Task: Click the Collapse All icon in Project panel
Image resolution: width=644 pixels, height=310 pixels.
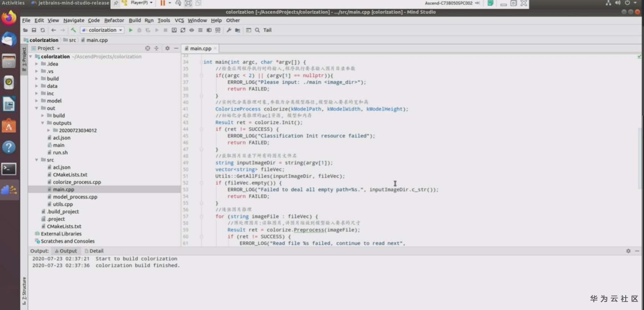Action: pos(156,48)
